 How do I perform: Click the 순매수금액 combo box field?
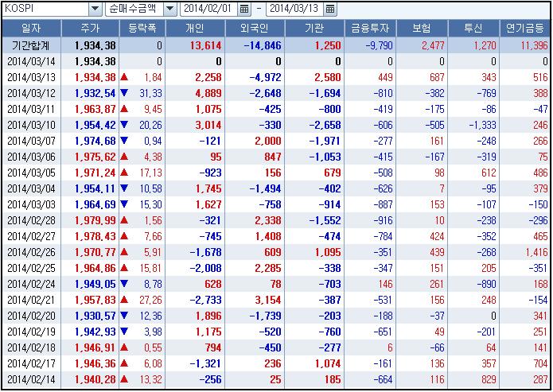pos(141,9)
